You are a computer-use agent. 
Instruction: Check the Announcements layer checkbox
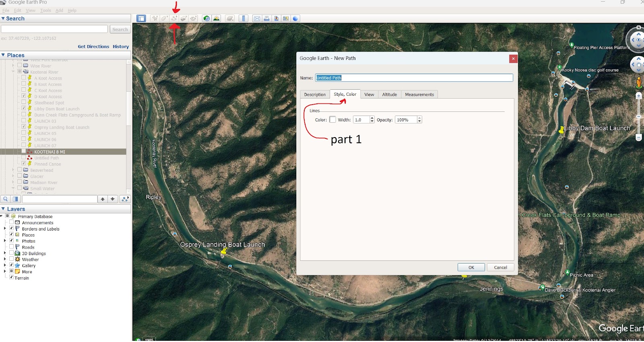11,222
